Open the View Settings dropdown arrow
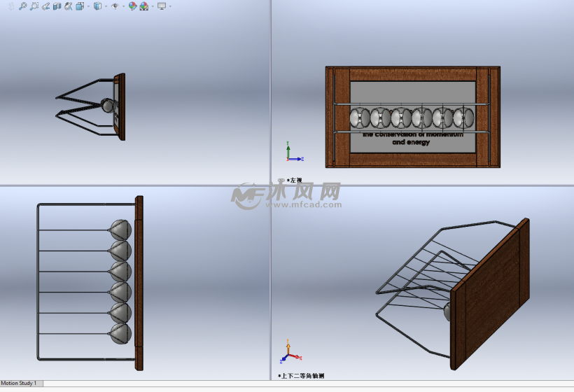The width and height of the screenshot is (574, 392). tap(170, 6)
